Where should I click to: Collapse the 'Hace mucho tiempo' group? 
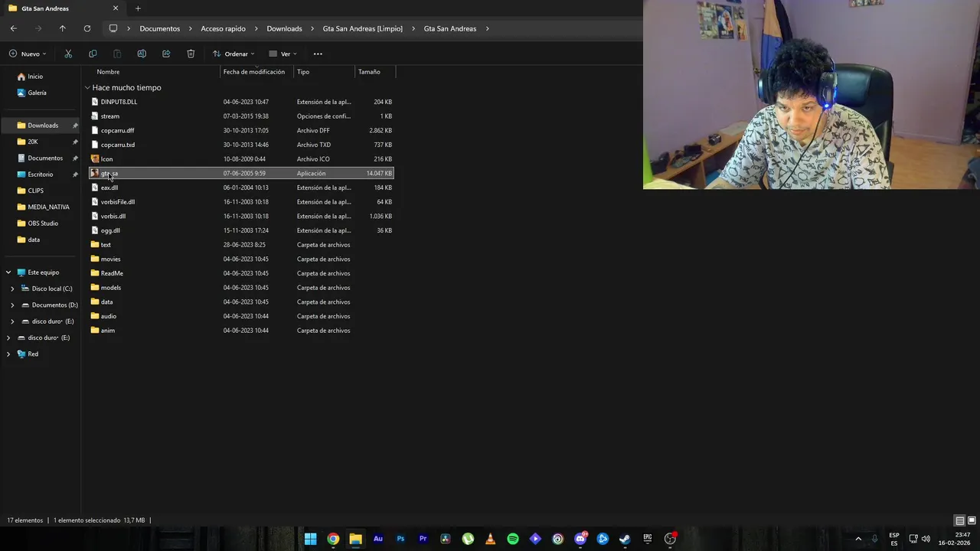[x=87, y=87]
